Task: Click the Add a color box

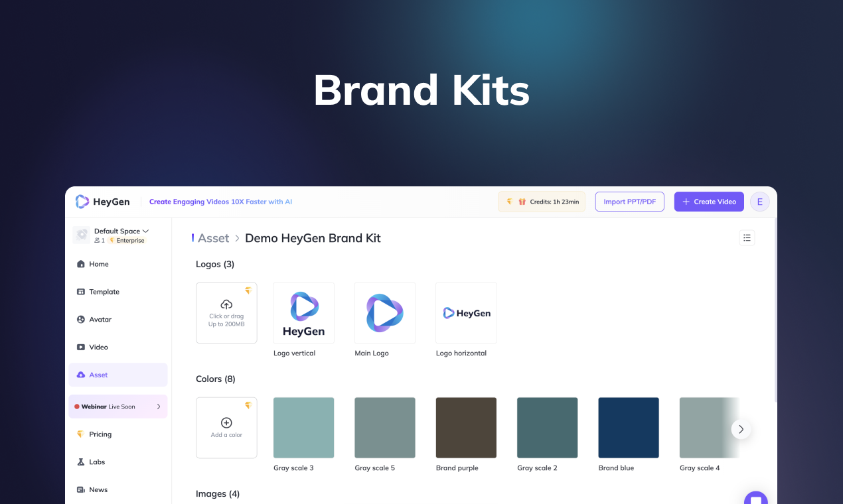Action: pos(226,428)
